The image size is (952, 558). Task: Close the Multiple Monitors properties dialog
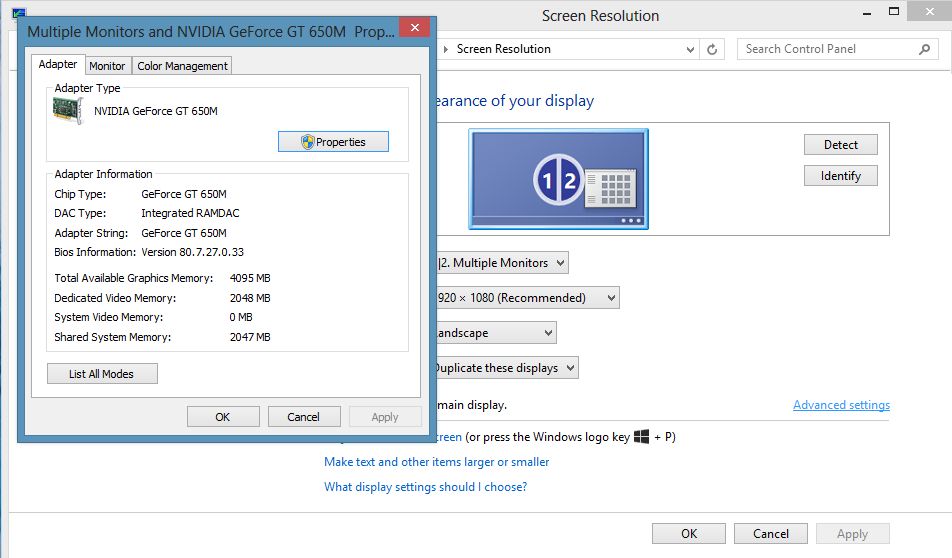pos(415,27)
